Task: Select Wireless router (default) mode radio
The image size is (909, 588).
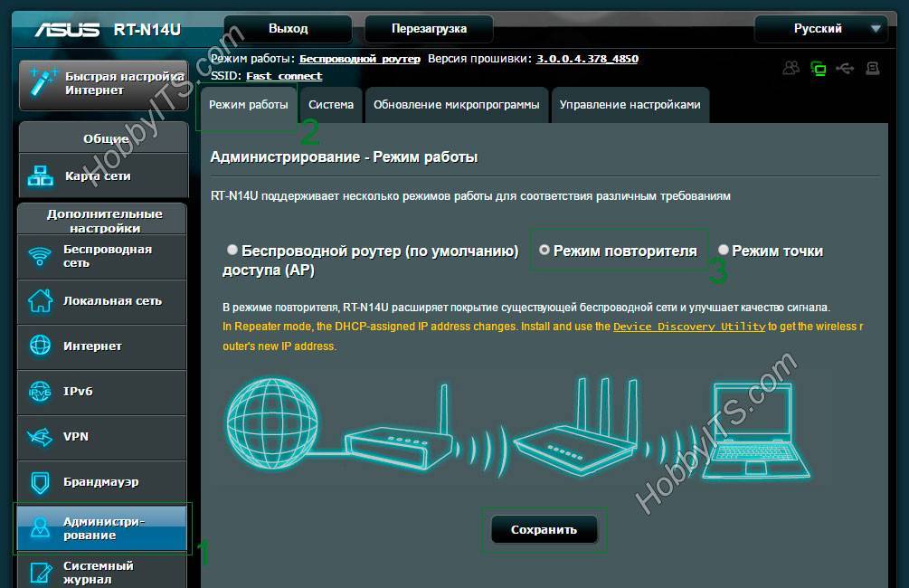Action: tap(232, 250)
